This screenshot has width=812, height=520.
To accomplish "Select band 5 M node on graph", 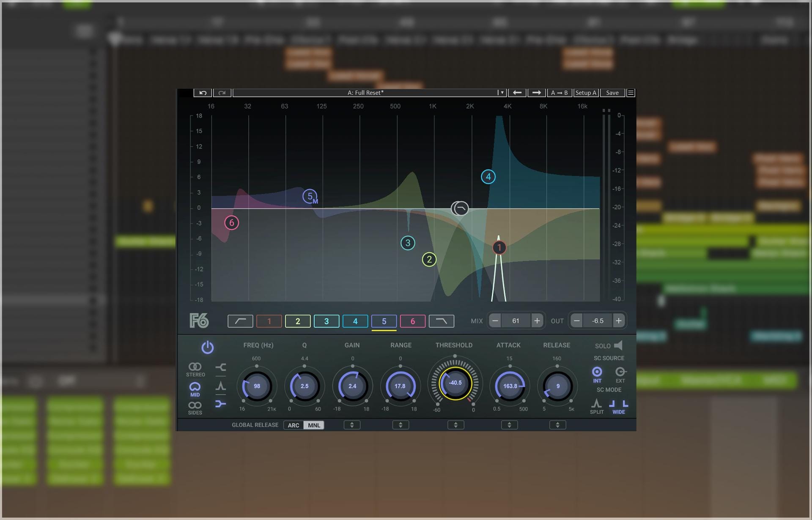I will [310, 197].
